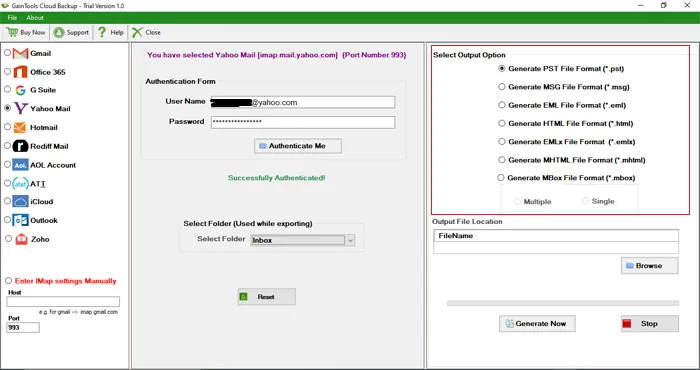This screenshot has height=370, width=700.
Task: Select the Yahoo Mail radio button
Action: (8, 108)
